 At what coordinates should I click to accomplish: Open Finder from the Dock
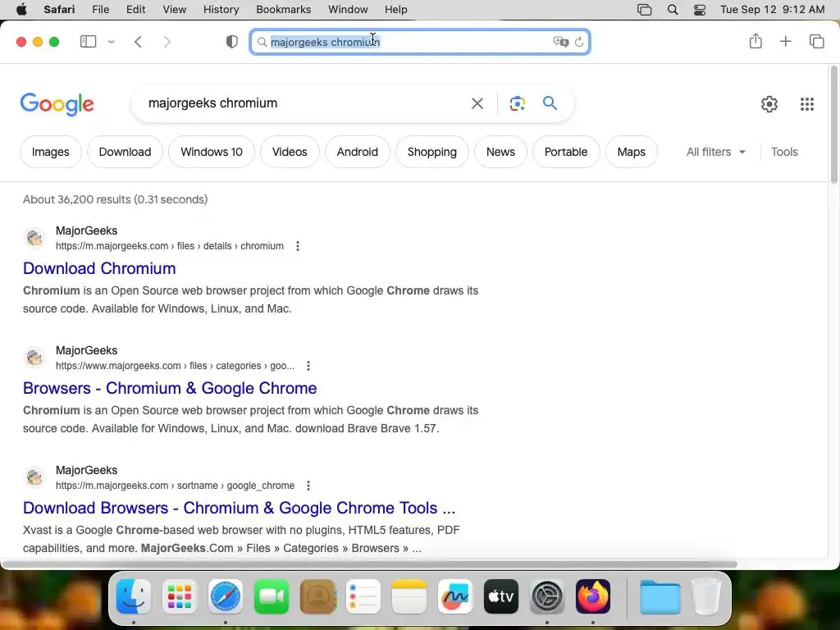click(134, 596)
